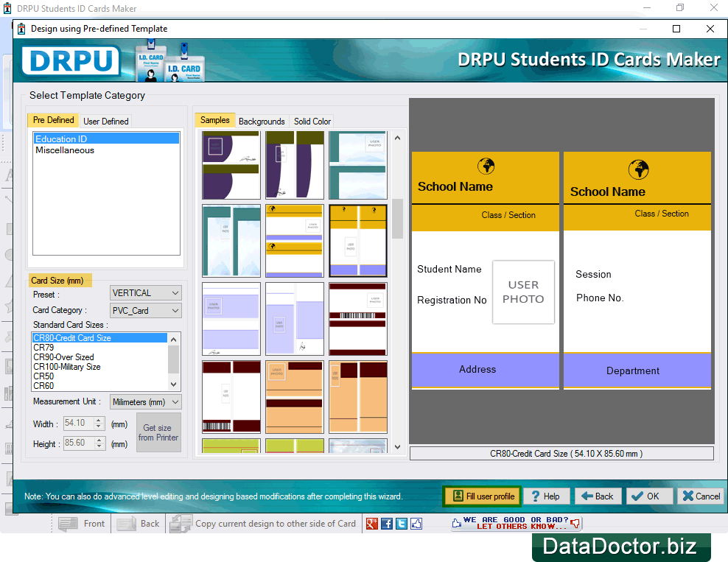The image size is (728, 562).
Task: Increase Width with stepper up arrow
Action: [99, 420]
